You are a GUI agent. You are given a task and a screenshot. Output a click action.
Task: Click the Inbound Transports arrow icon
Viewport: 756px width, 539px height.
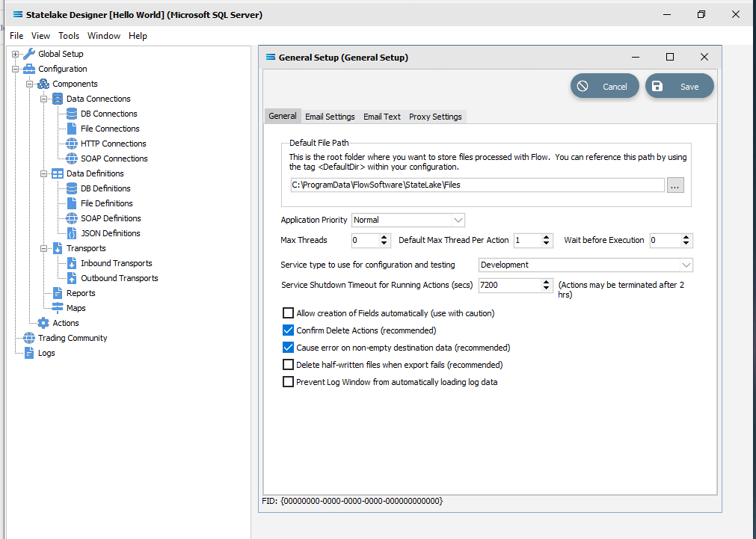(72, 263)
